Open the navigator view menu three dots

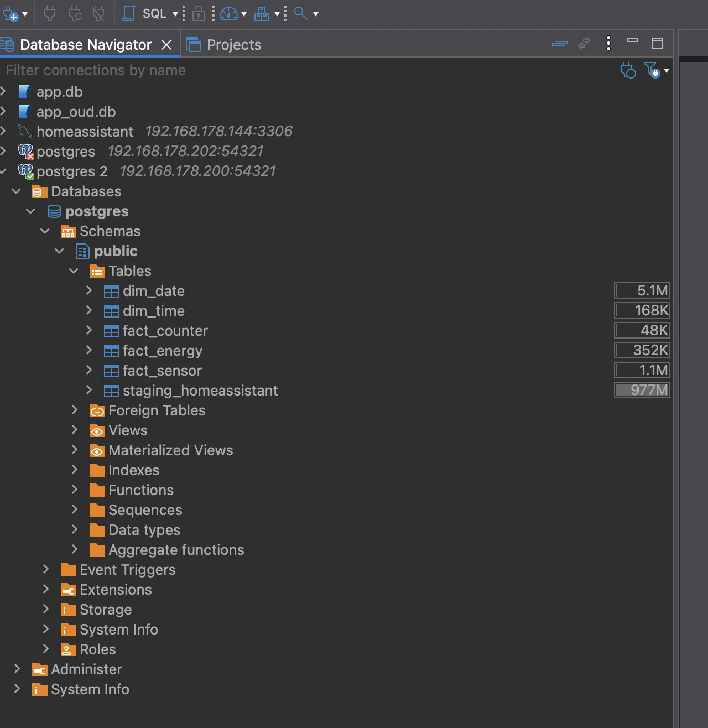point(608,44)
